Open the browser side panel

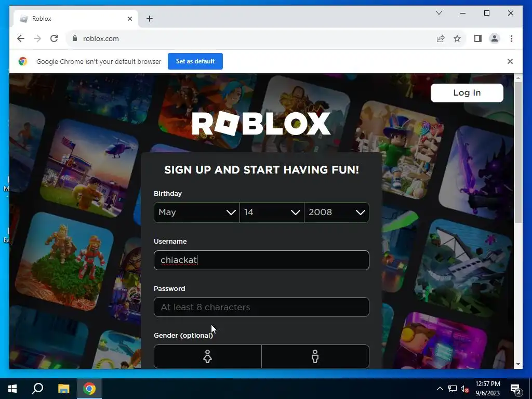478,38
